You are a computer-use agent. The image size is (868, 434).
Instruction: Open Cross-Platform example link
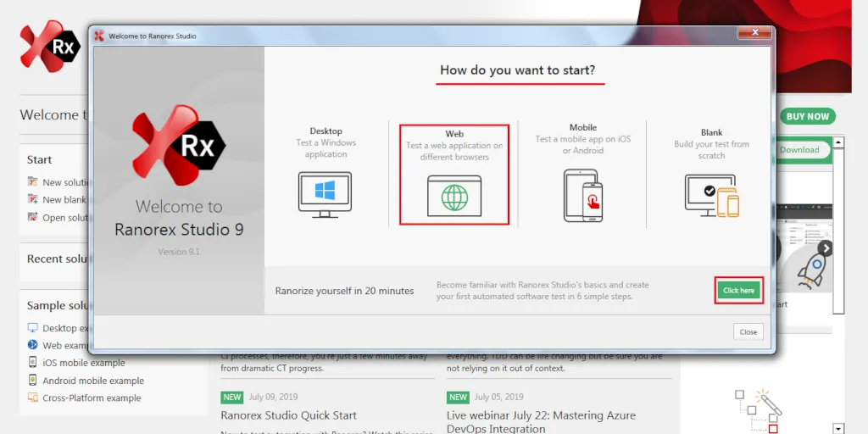pyautogui.click(x=92, y=398)
